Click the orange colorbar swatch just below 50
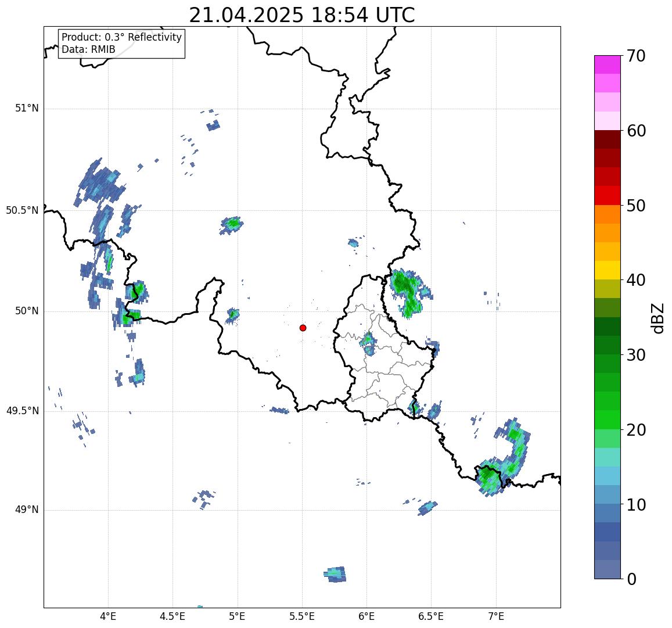 pyautogui.click(x=608, y=214)
